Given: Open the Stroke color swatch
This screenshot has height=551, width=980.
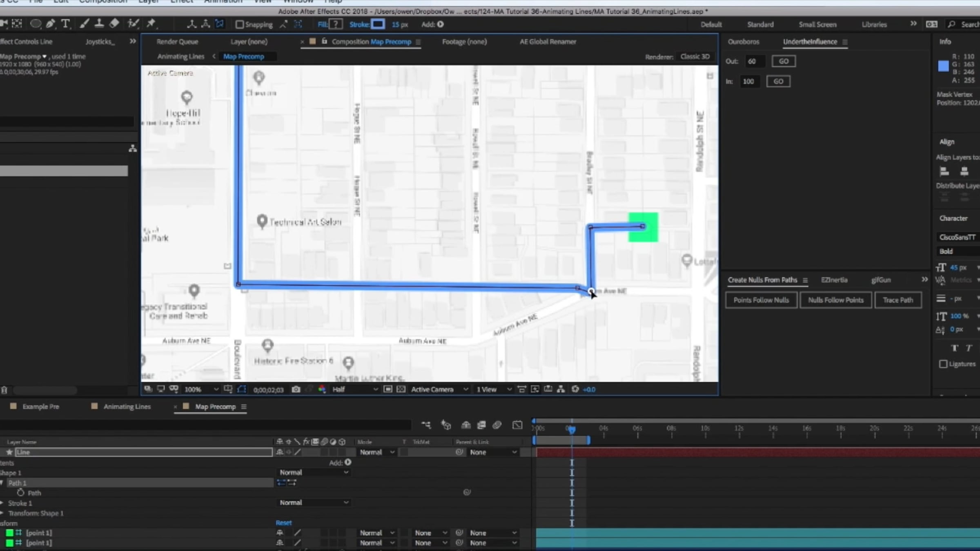Looking at the screenshot, I should pyautogui.click(x=378, y=24).
